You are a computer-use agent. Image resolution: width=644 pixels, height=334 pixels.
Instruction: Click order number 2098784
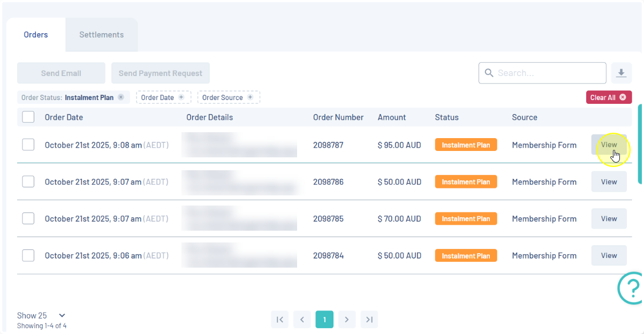coord(328,255)
